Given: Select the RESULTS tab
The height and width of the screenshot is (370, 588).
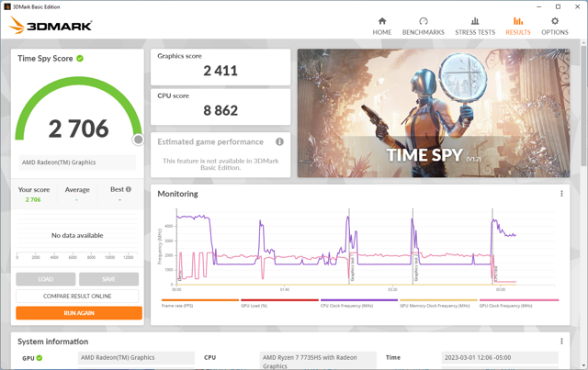Looking at the screenshot, I should 518,27.
